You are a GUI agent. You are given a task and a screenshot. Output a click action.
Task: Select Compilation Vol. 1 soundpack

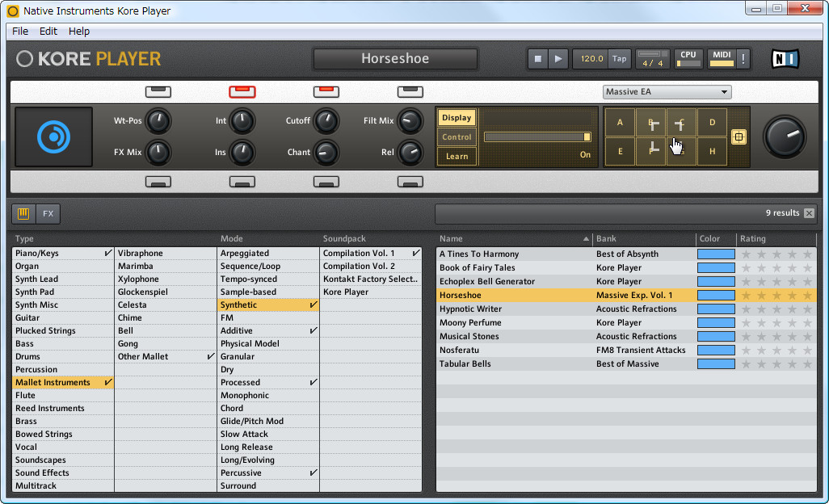(371, 253)
